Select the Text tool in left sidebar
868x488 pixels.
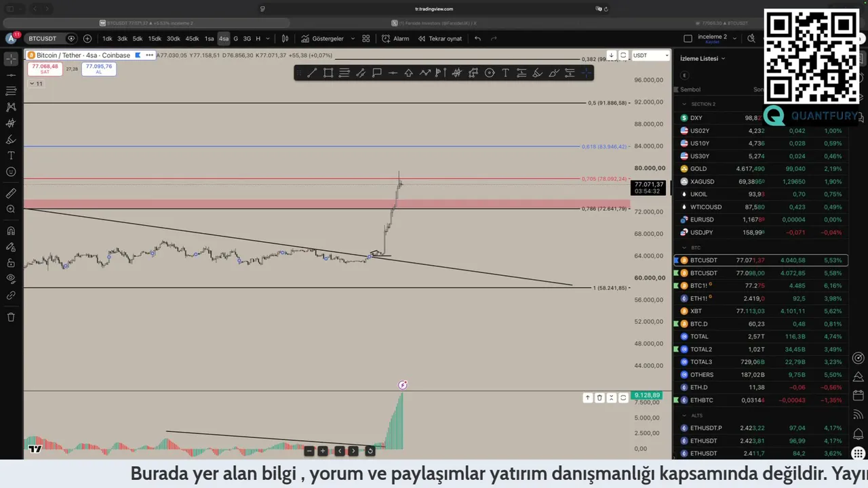11,156
